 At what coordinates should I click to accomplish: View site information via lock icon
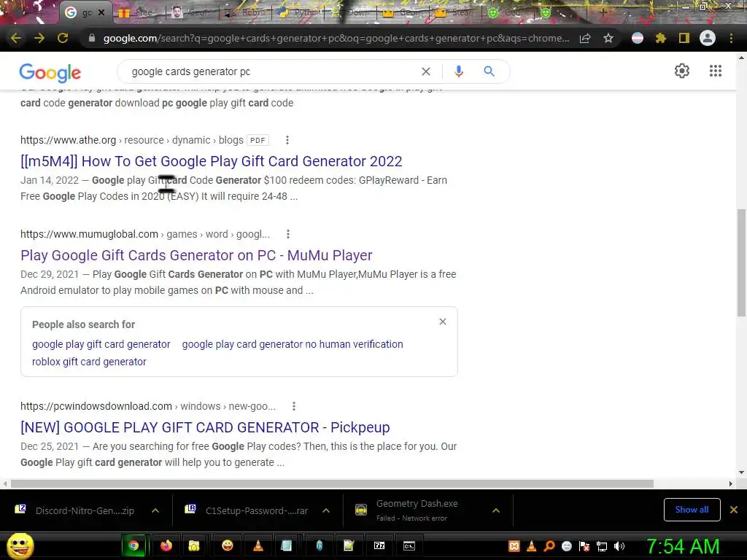(92, 38)
